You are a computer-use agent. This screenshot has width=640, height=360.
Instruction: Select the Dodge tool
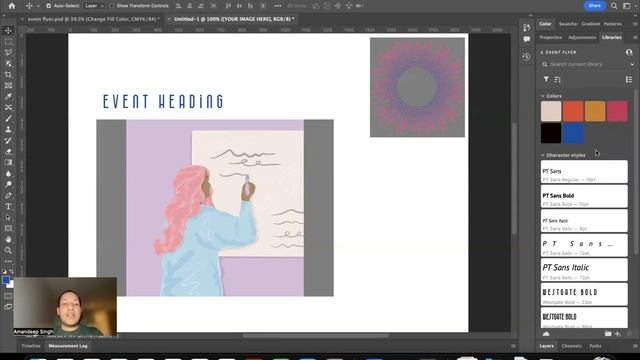(x=8, y=184)
